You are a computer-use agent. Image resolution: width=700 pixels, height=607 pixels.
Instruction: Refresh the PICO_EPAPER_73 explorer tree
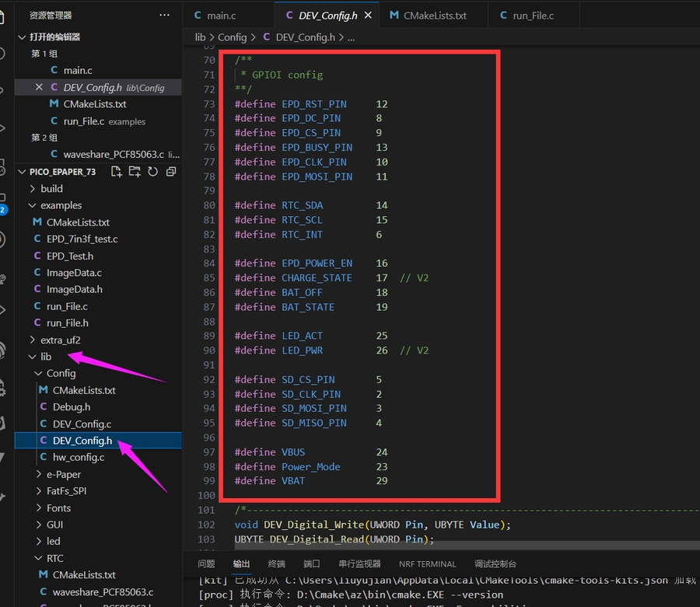click(x=152, y=172)
